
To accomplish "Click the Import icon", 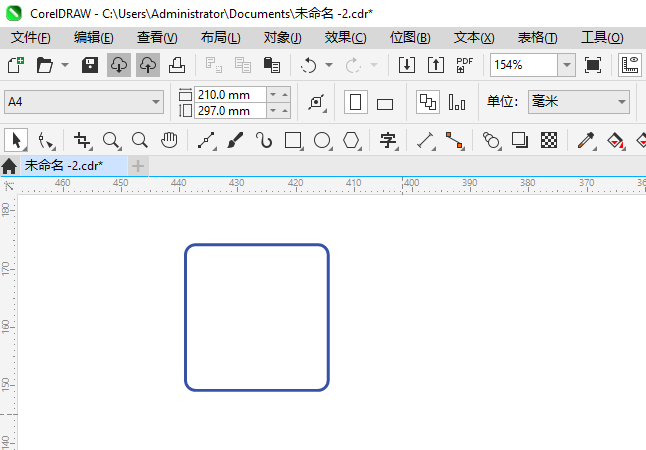I will pyautogui.click(x=407, y=65).
